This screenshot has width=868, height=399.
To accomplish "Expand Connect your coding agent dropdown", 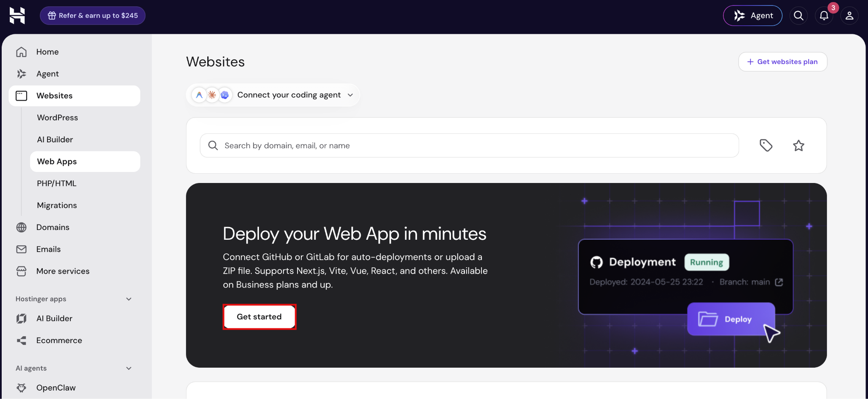I will 273,95.
